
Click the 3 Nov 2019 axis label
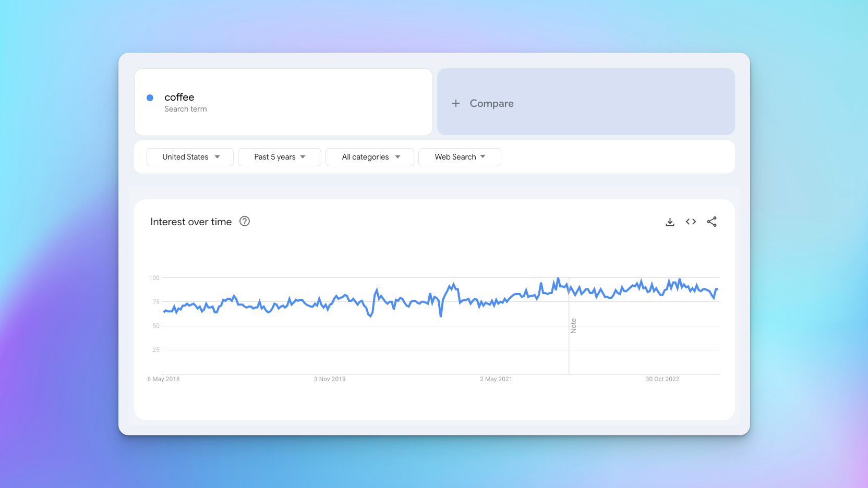pos(330,379)
